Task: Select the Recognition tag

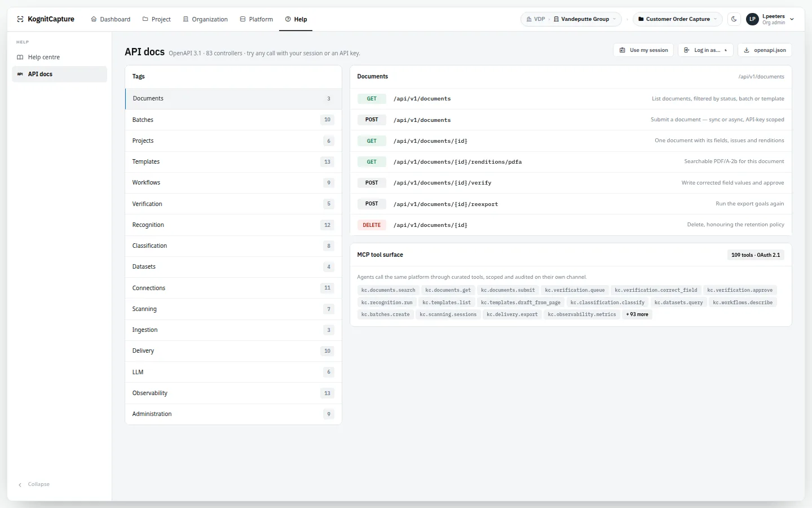Action: pos(233,225)
